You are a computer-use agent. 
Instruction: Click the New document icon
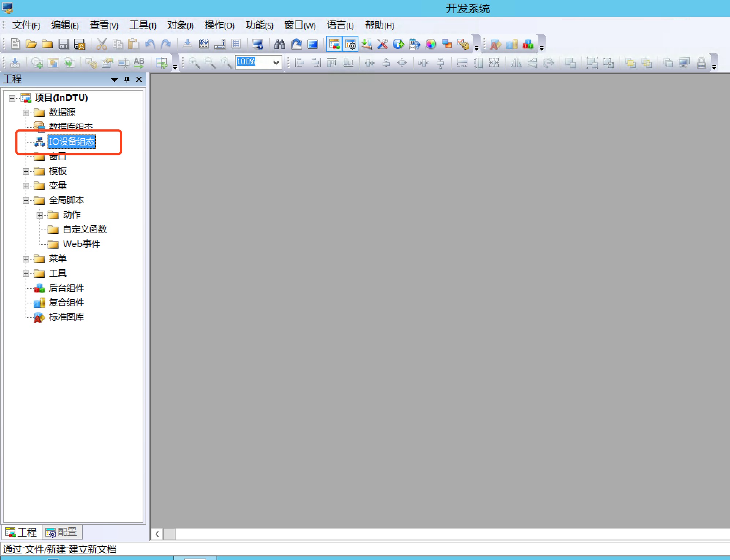pyautogui.click(x=15, y=44)
